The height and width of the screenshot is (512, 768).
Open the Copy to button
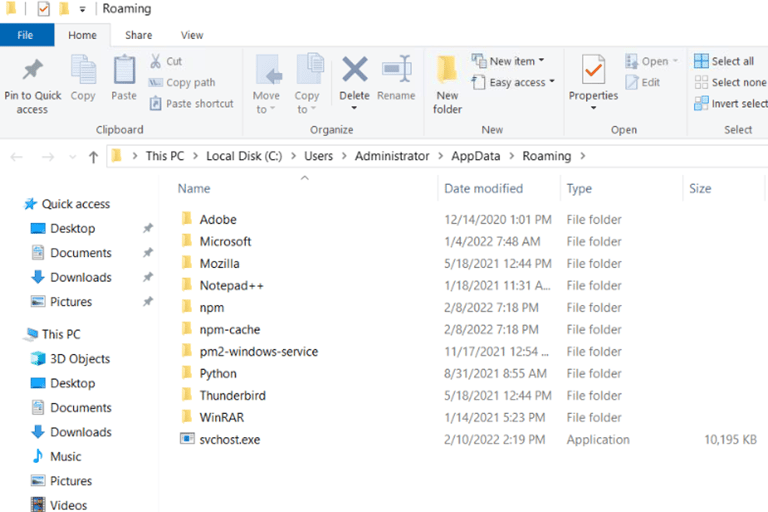307,84
